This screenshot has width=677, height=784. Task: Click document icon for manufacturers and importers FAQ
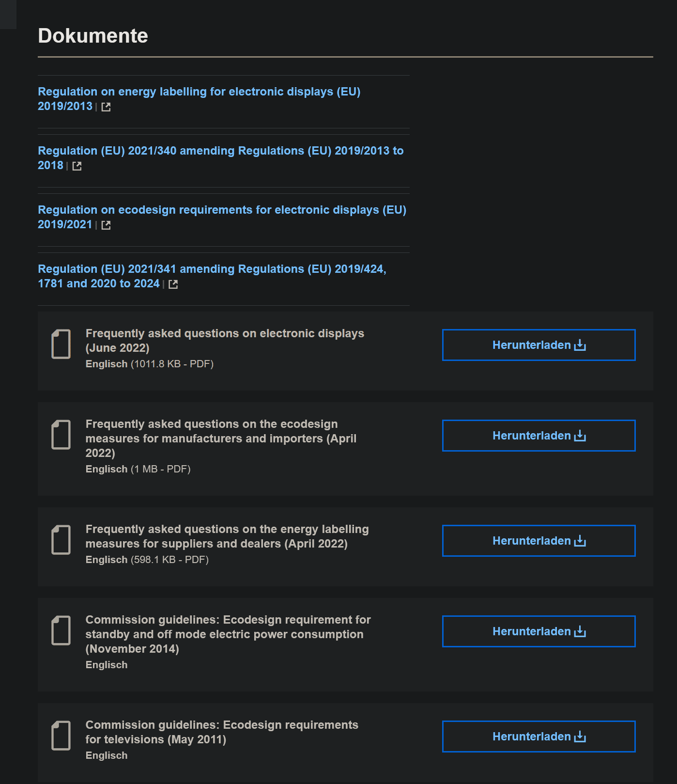point(61,435)
